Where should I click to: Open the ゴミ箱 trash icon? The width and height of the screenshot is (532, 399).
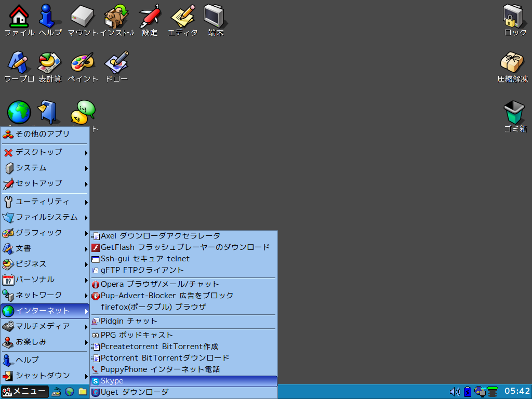[514, 112]
